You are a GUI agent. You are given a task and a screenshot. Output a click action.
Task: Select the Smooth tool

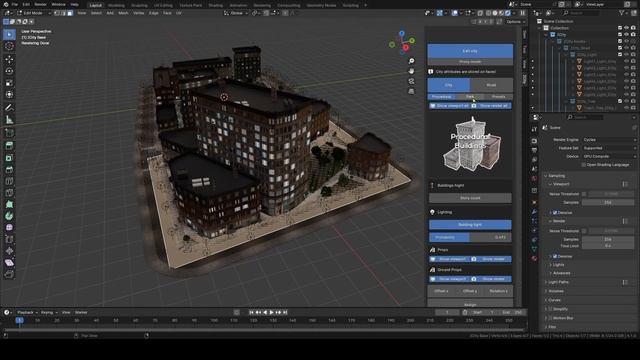pos(9,227)
